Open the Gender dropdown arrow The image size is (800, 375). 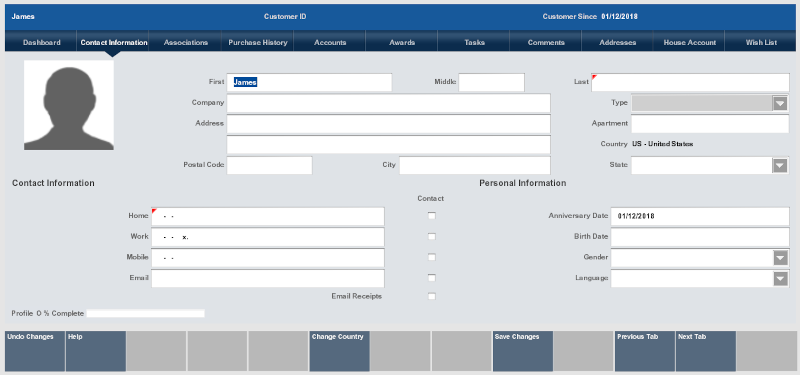(x=780, y=258)
